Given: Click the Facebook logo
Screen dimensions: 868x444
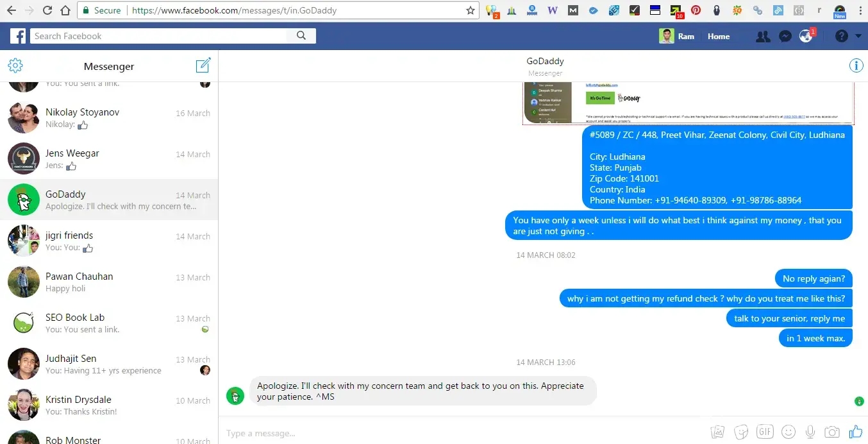Looking at the screenshot, I should point(18,36).
